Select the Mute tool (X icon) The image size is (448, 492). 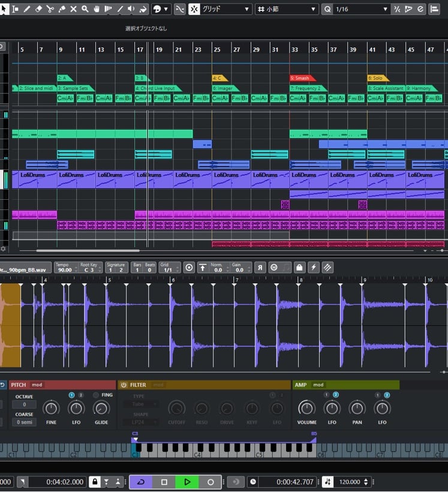pos(73,9)
